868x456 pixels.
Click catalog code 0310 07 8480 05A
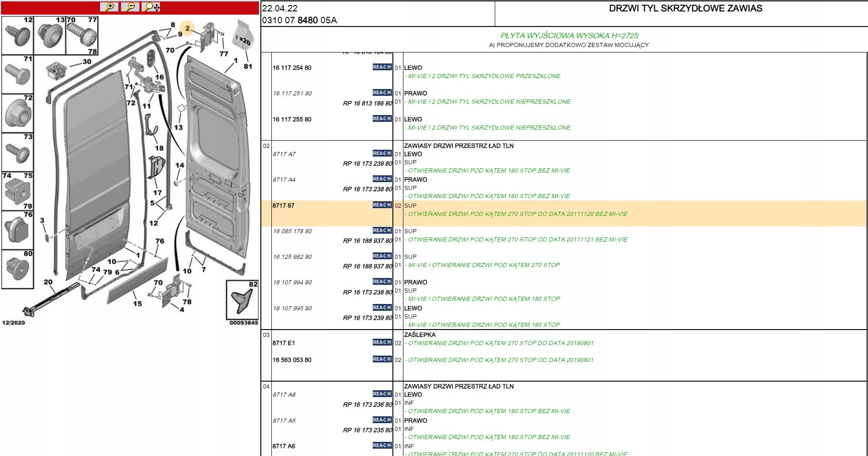coord(299,20)
